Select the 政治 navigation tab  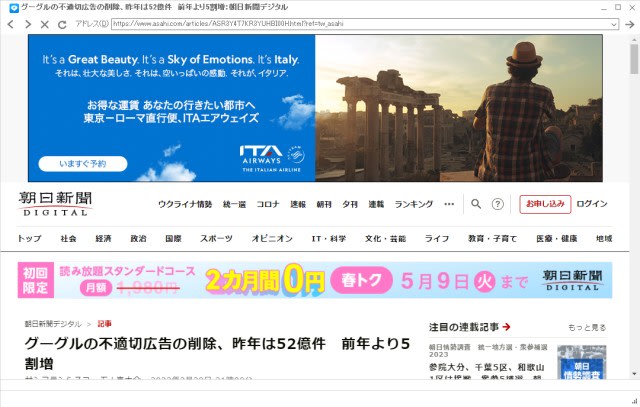138,238
